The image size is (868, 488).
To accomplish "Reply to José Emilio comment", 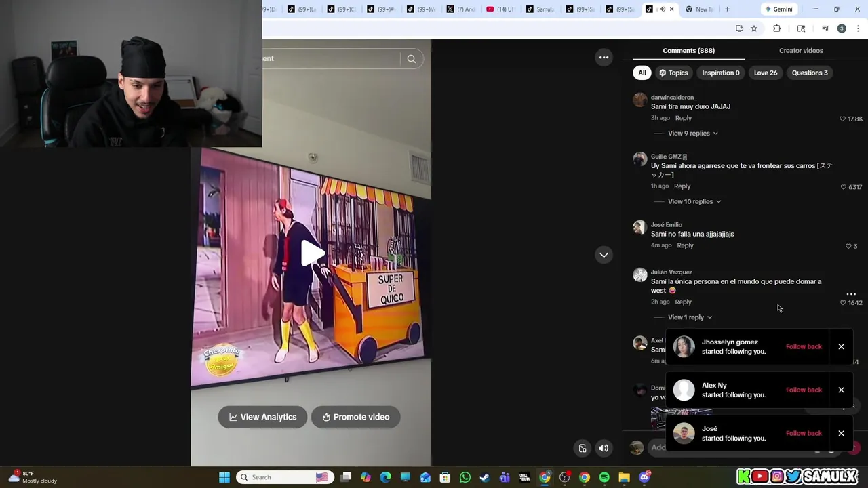I will click(685, 245).
